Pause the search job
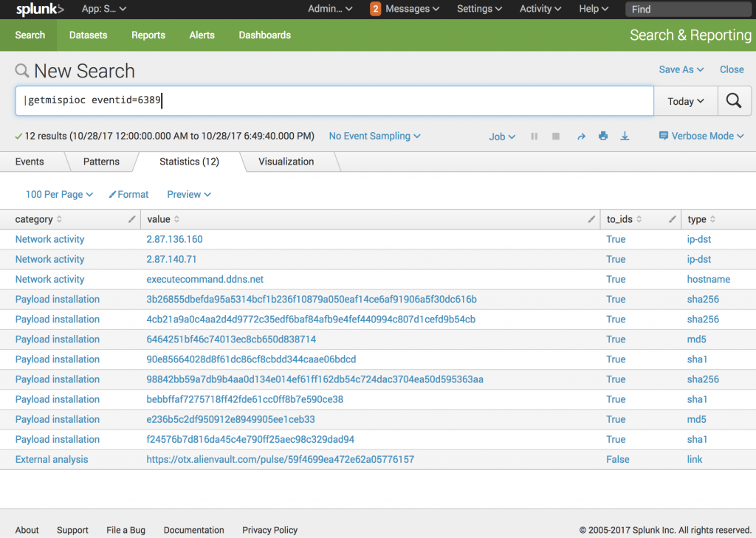Image resolution: width=756 pixels, height=538 pixels. [535, 137]
